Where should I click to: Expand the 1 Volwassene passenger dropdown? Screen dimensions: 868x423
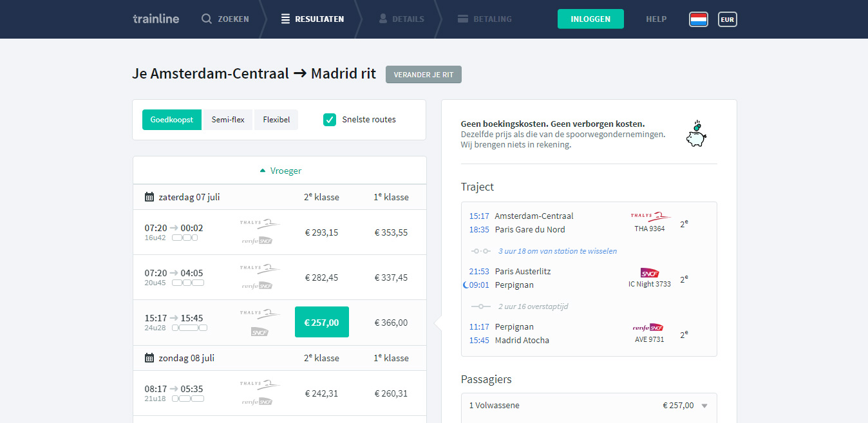point(704,406)
